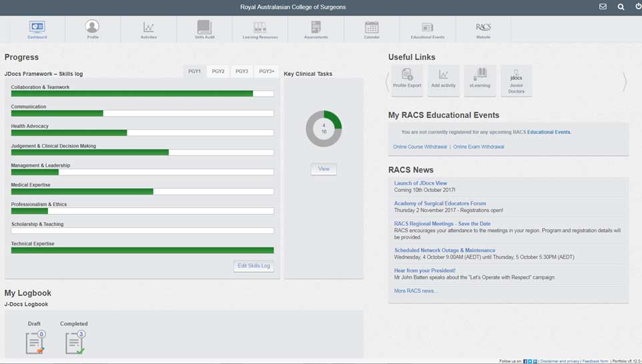Open Feedback form footer link
Viewport: 642px width, 364px height.
[595, 361]
